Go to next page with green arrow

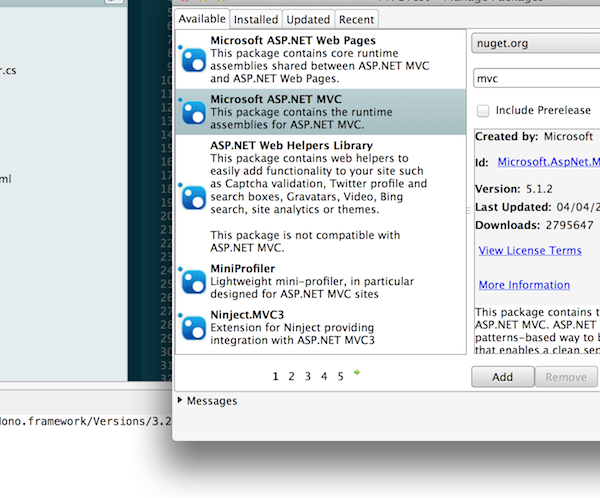pyautogui.click(x=357, y=372)
